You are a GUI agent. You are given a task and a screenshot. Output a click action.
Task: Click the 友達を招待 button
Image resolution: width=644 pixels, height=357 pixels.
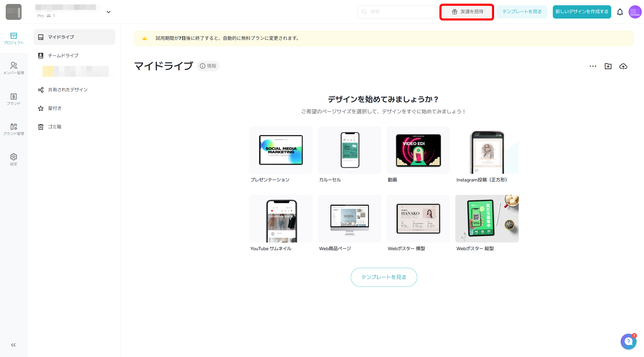click(467, 12)
